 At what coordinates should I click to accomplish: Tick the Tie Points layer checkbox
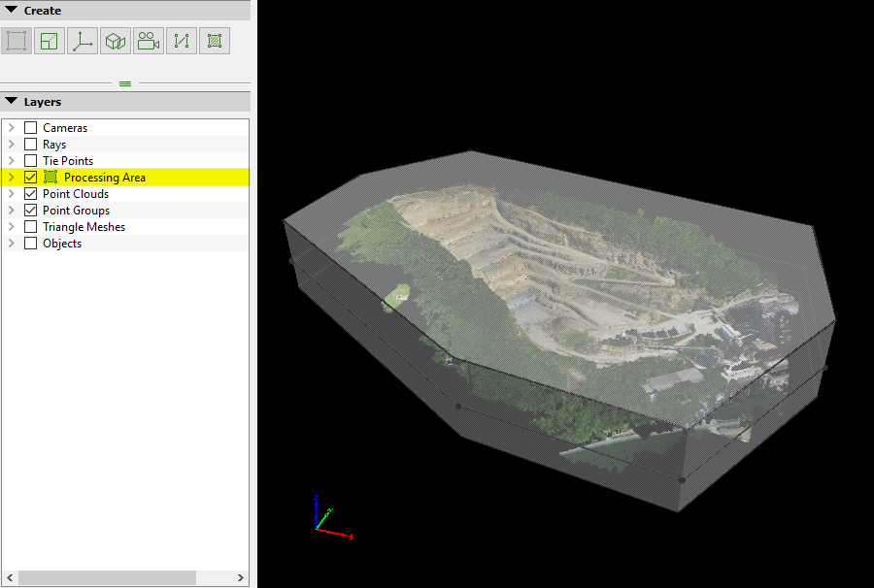(x=31, y=161)
